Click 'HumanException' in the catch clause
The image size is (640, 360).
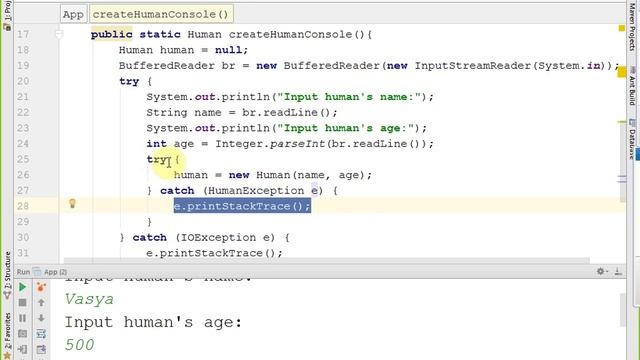(x=256, y=191)
